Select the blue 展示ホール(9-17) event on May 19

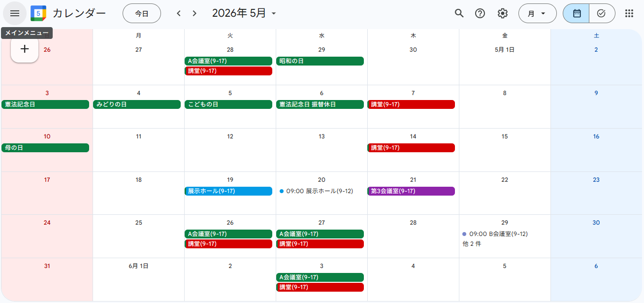point(228,191)
